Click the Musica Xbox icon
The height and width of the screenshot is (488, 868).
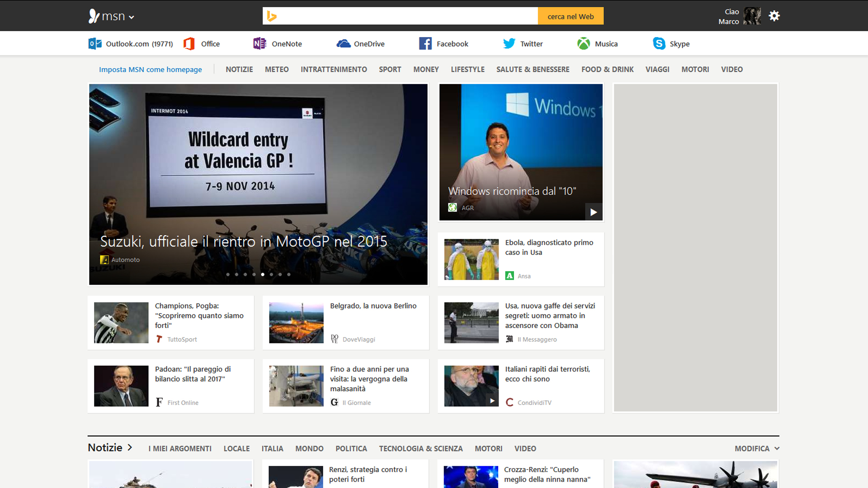(x=583, y=44)
